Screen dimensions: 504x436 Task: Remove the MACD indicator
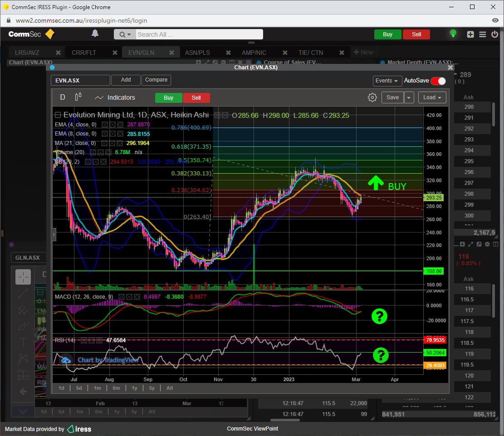pyautogui.click(x=137, y=297)
